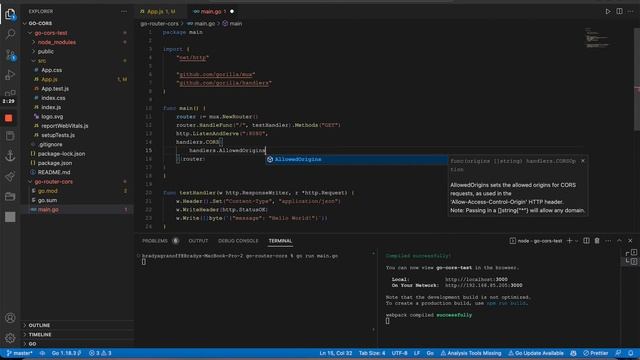640x360 pixels.
Task: Open go.mod in the explorer
Action: tap(78, 191)
